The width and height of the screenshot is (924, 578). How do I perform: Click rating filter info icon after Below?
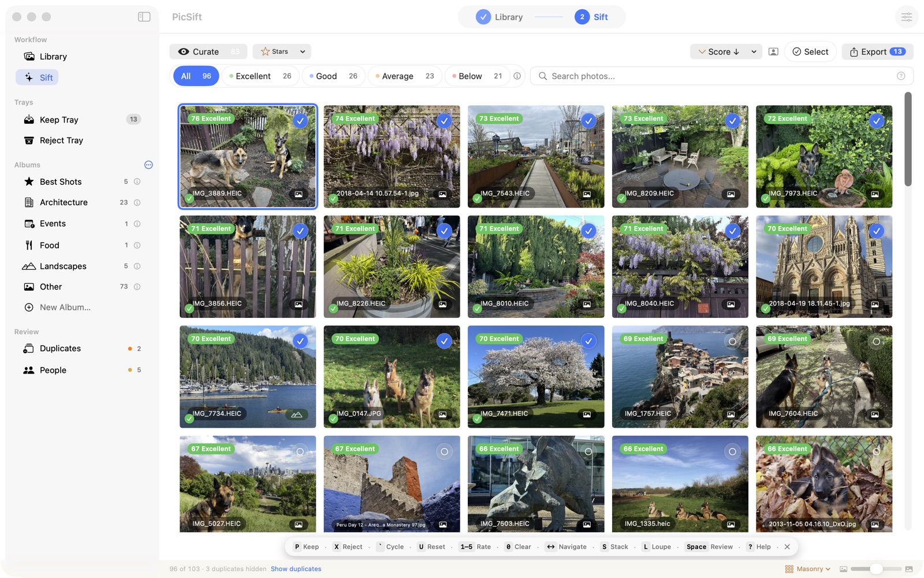click(517, 76)
